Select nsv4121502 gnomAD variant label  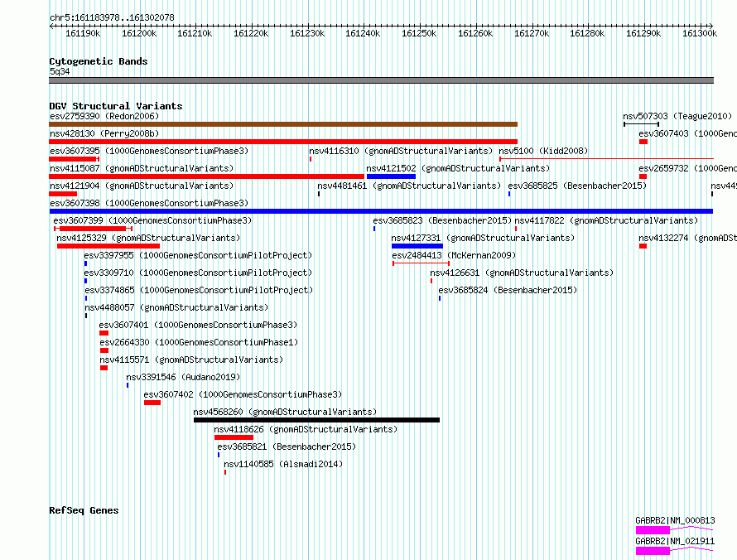point(458,168)
